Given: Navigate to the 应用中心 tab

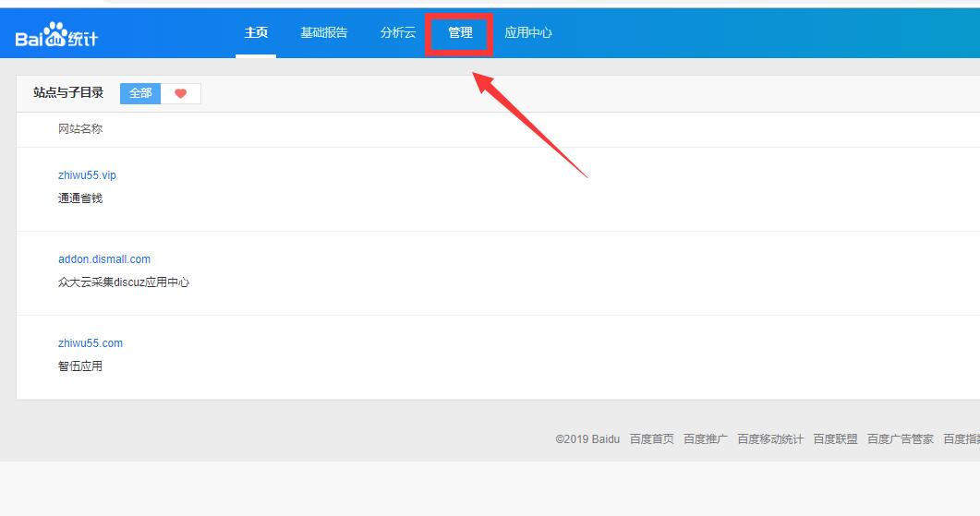Looking at the screenshot, I should coord(528,33).
